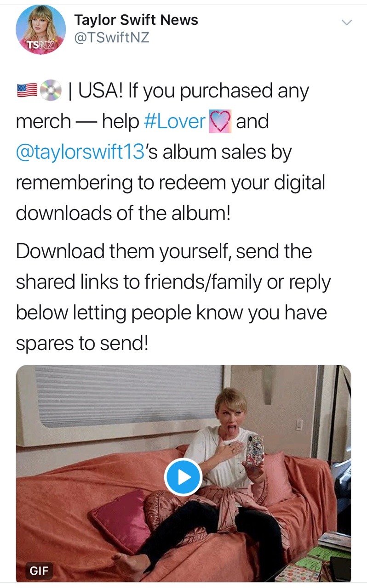Image resolution: width=367 pixels, height=588 pixels.
Task: Open the Taylor Swift News profile avatar
Action: click(x=40, y=30)
